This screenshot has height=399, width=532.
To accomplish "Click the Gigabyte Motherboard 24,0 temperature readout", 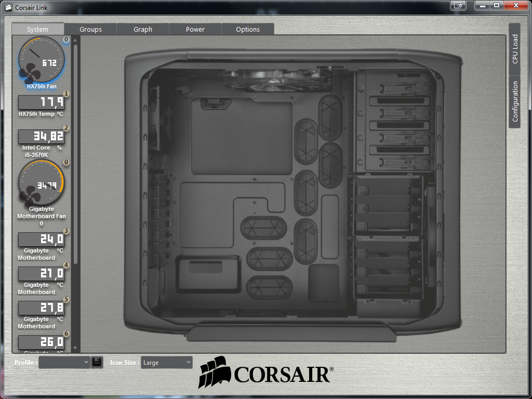I will [x=42, y=240].
